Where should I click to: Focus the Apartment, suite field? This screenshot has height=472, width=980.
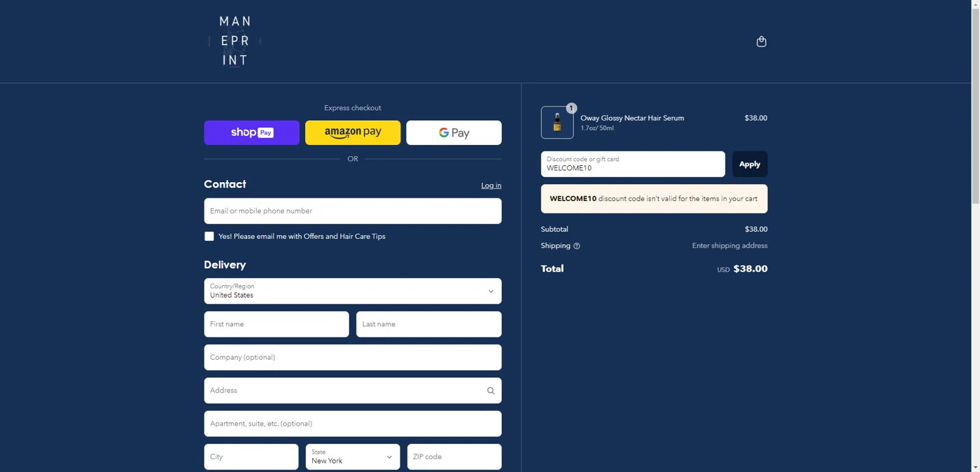(x=353, y=424)
